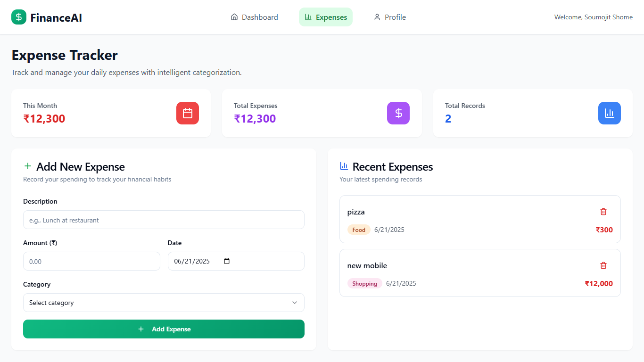Click the bar chart icon beside Recent Expenses
Viewport: 644px width, 362px height.
(344, 166)
